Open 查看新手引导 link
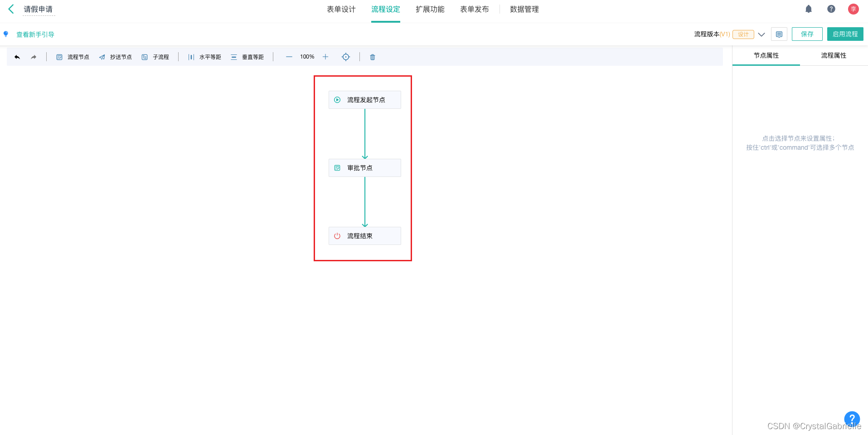This screenshot has height=435, width=868. coord(35,34)
